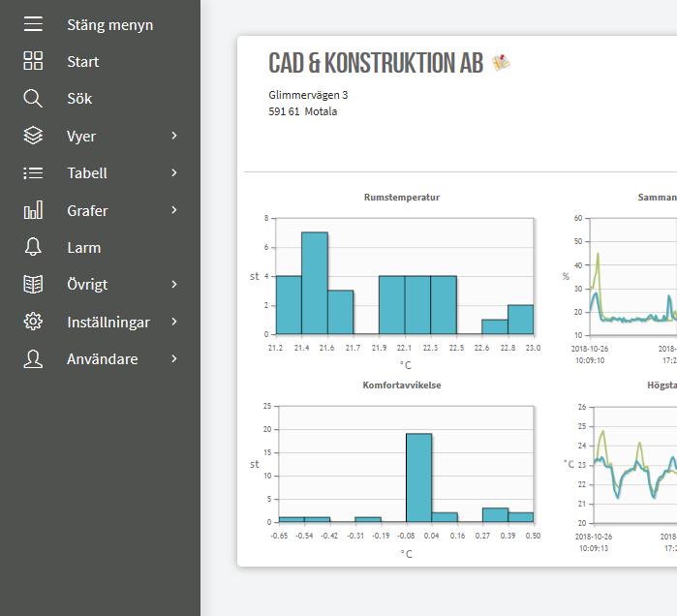The width and height of the screenshot is (677, 616).
Task: Click the 591 61 Motala text
Action: point(302,111)
